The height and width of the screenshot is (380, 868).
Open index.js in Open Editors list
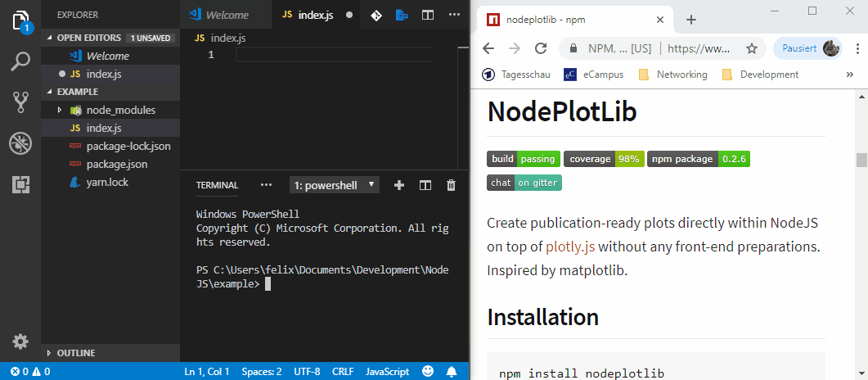110,74
